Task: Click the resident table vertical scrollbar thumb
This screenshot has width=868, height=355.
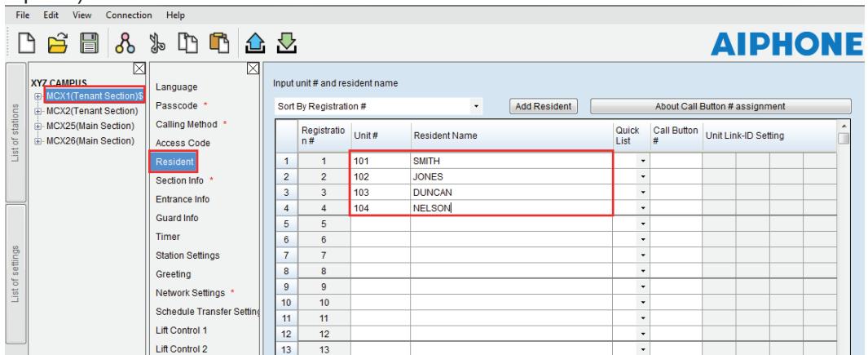Action: point(844,138)
